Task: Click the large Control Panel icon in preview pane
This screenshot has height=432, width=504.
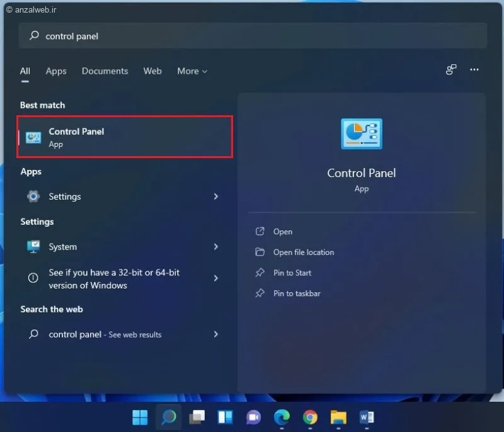Action: click(x=362, y=134)
